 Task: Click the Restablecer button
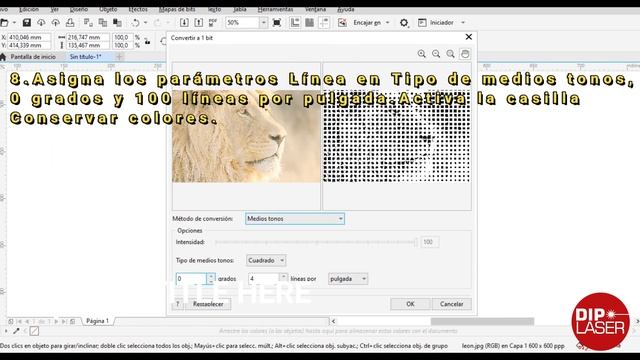[208, 304]
